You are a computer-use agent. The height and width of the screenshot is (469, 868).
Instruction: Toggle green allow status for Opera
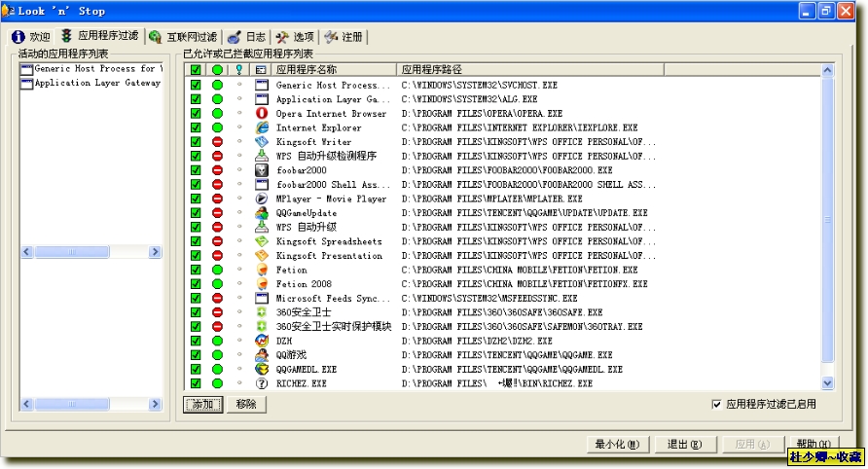tap(218, 114)
